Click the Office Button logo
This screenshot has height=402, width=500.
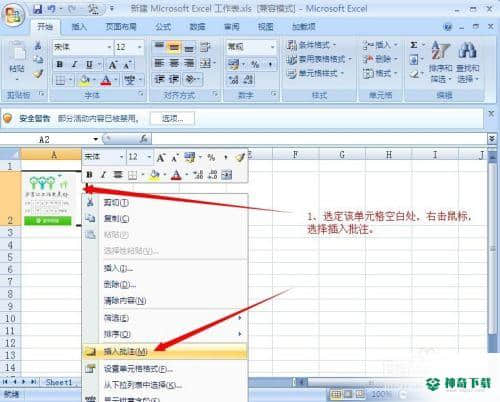pyautogui.click(x=13, y=15)
